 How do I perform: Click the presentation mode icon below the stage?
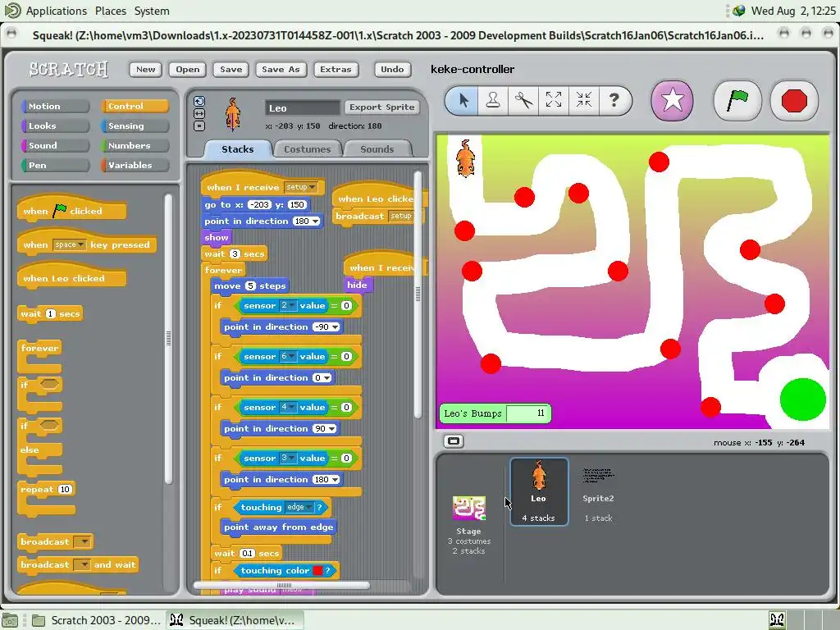click(453, 441)
